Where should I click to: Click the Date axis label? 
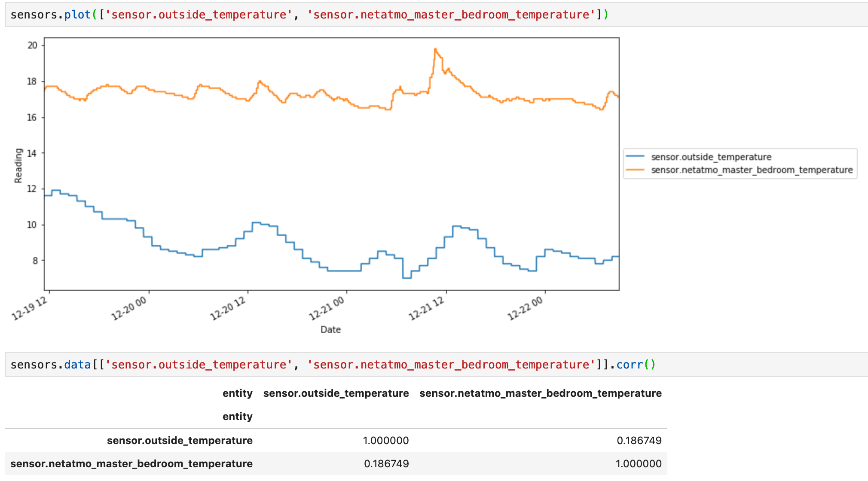pyautogui.click(x=330, y=329)
